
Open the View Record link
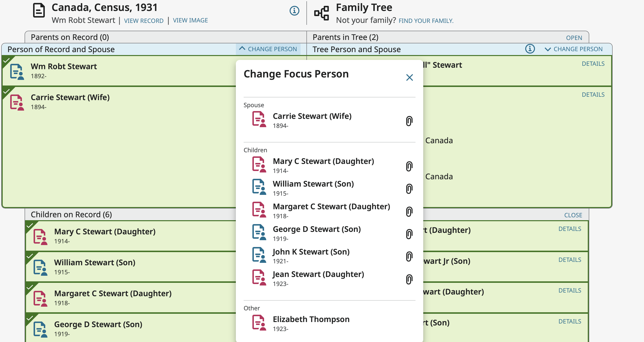144,20
